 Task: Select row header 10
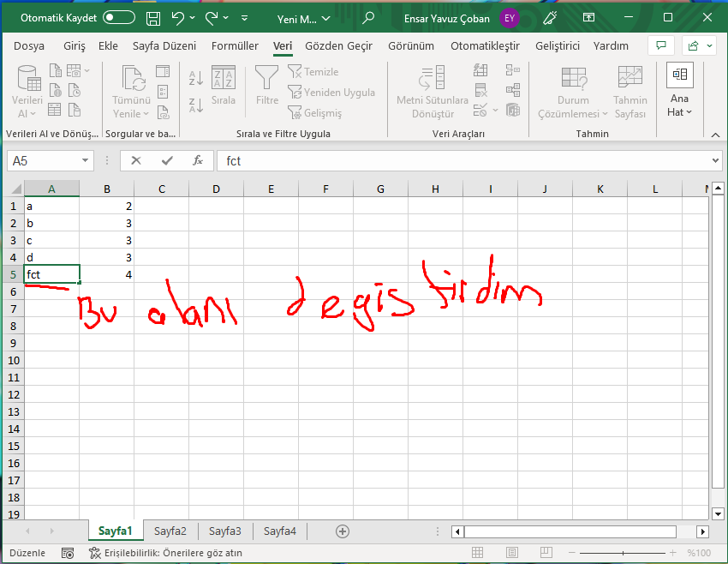click(x=14, y=361)
